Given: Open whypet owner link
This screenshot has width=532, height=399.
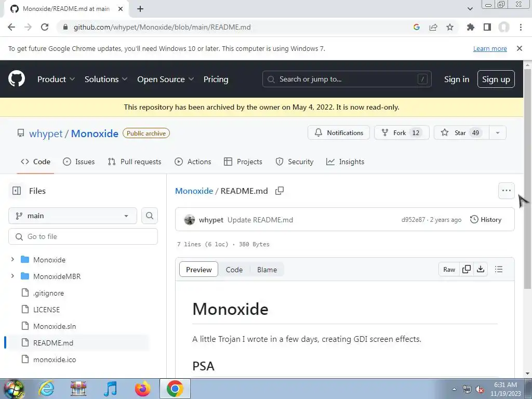Looking at the screenshot, I should pyautogui.click(x=46, y=134).
